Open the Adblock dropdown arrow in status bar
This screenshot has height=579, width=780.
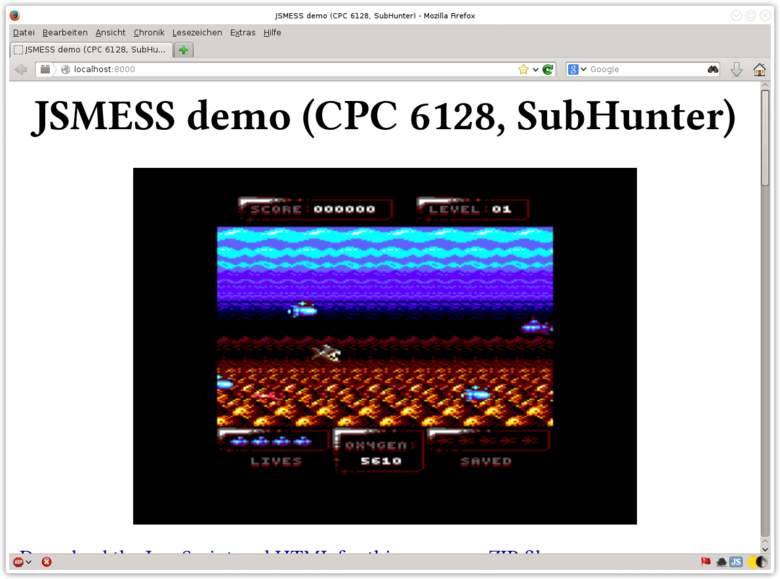coord(28,562)
